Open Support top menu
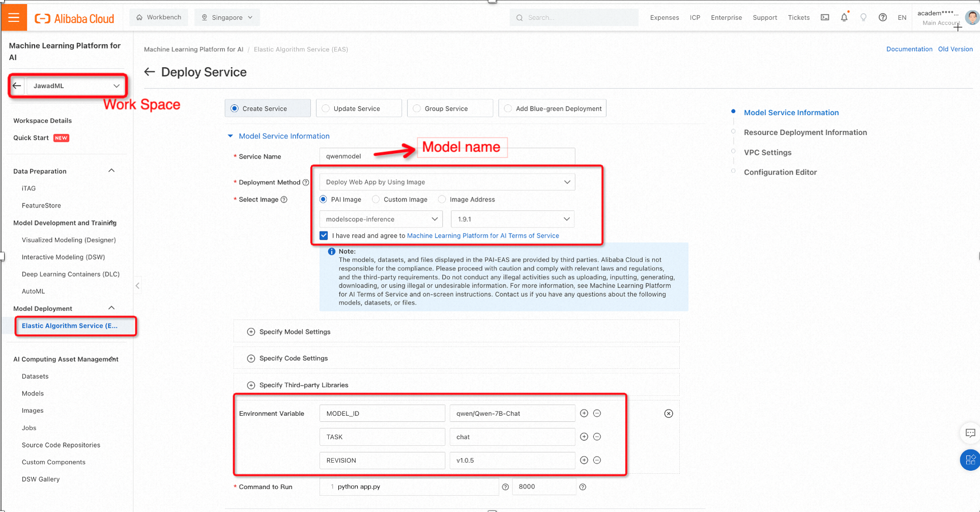 [x=765, y=17]
